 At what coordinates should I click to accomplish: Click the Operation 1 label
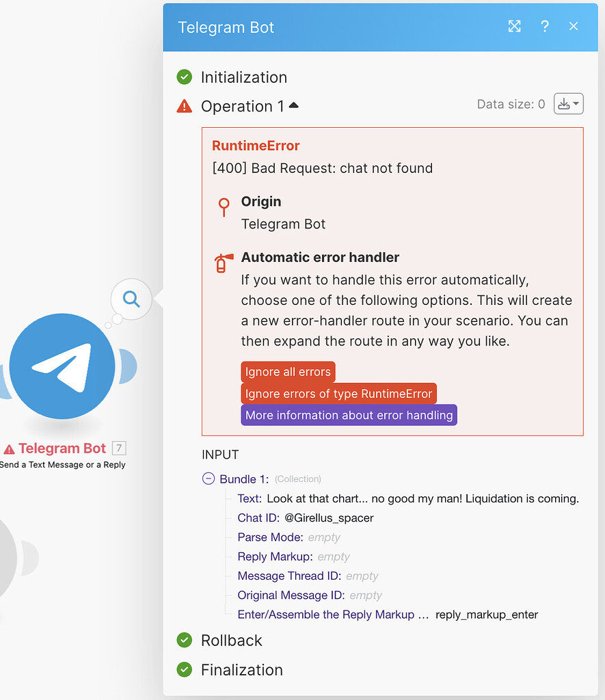(x=243, y=106)
